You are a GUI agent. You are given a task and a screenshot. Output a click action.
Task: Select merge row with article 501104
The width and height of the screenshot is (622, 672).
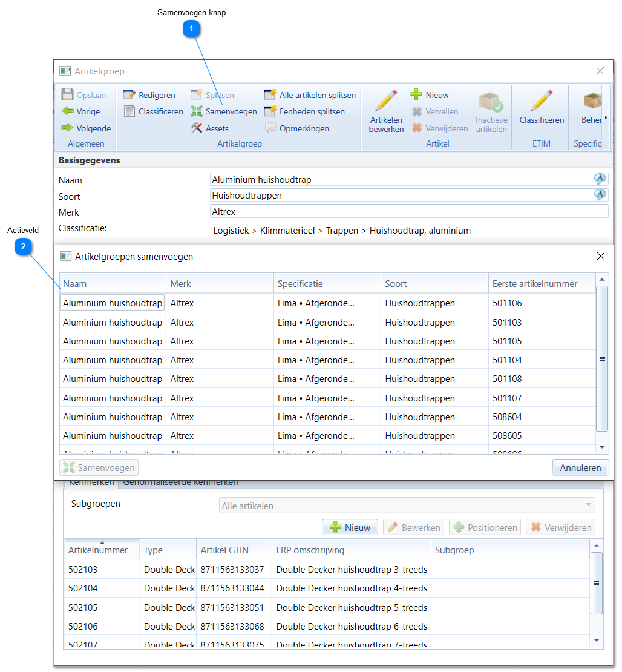point(328,360)
